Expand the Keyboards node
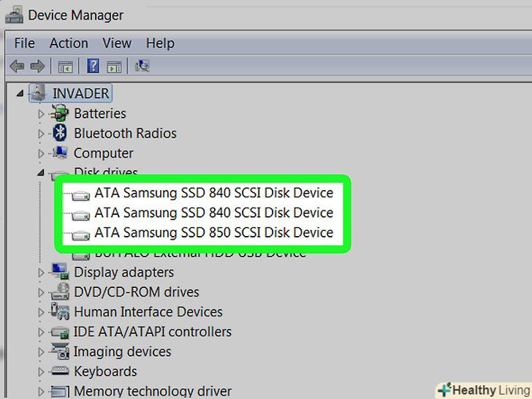 41,372
